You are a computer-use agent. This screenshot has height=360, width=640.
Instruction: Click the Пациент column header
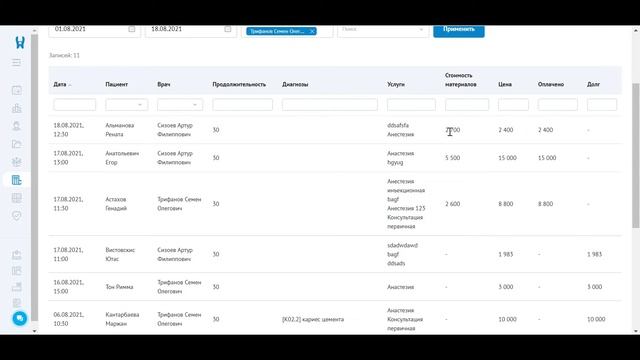116,84
